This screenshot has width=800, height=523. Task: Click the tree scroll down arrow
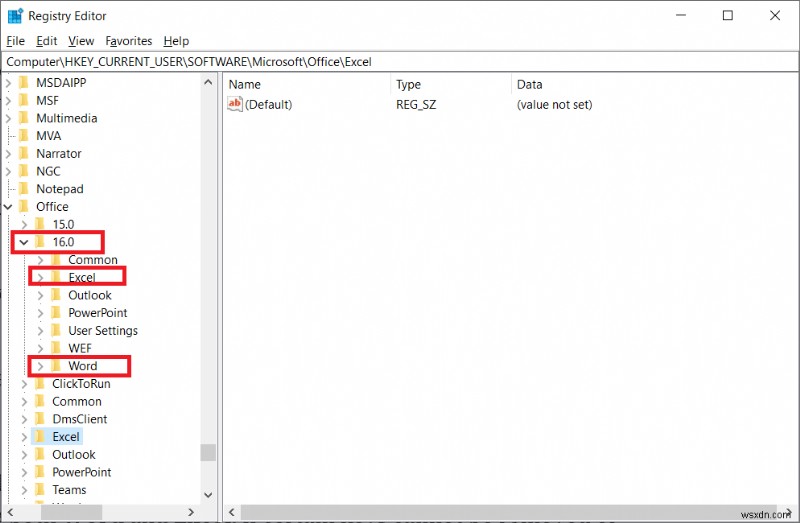pos(208,494)
